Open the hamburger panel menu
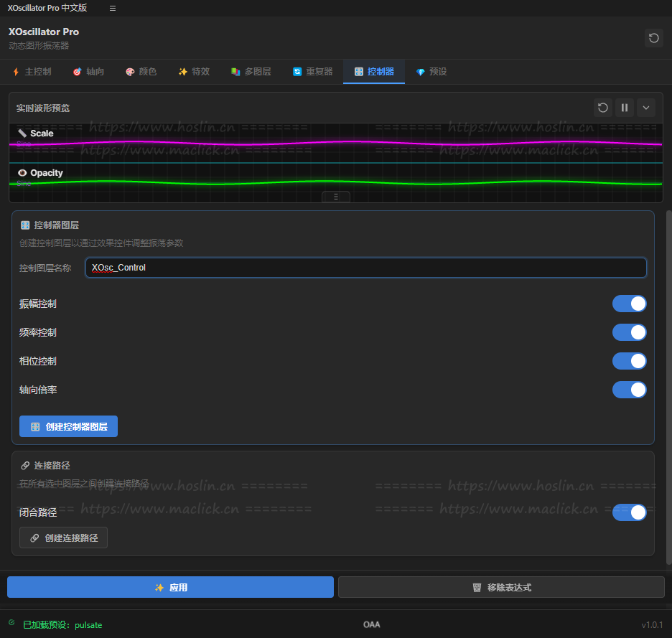Image resolution: width=672 pixels, height=638 pixels. tap(113, 8)
